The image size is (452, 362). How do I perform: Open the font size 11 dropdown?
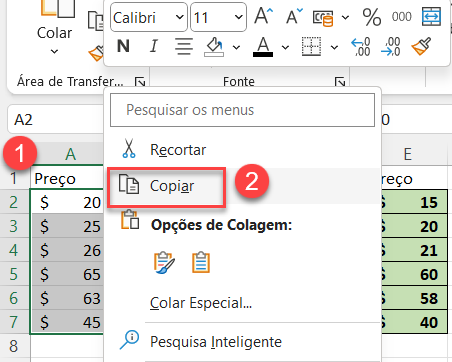[239, 17]
